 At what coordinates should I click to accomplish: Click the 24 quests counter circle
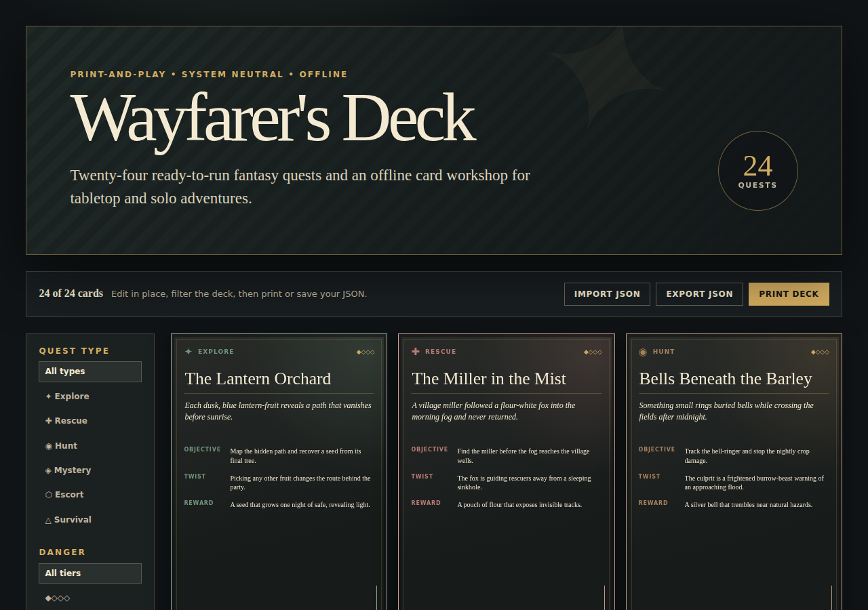click(758, 171)
